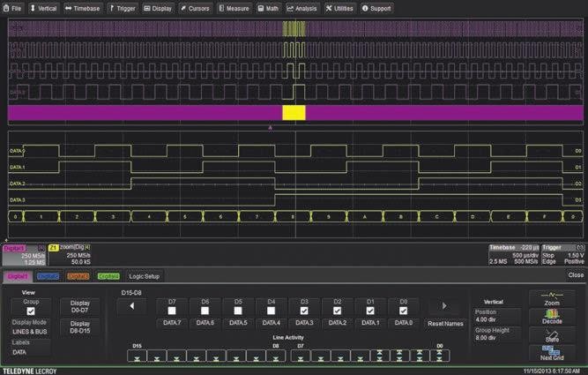The image size is (588, 375).
Task: Click bus value 7 in decoded bus
Action: tap(257, 216)
